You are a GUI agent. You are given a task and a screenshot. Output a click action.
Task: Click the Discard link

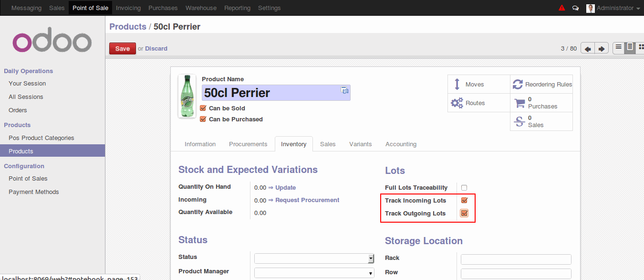point(156,48)
